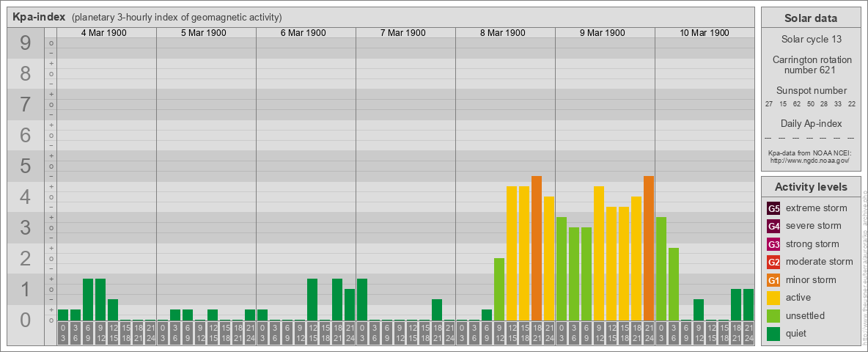Screen dimensions: 868x352
Task: Click 'Carrington rotation number 621' text
Action: click(x=811, y=65)
